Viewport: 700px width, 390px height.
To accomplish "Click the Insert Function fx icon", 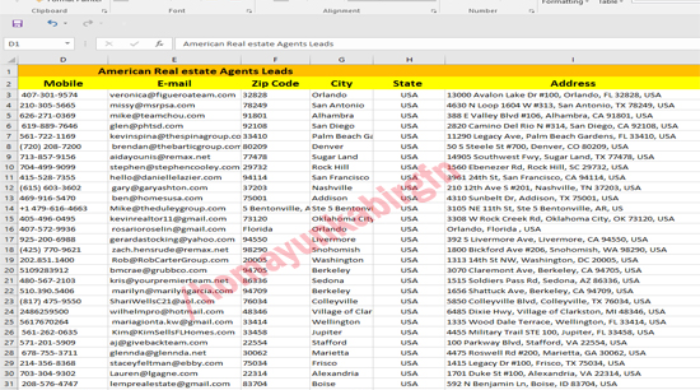I will tap(159, 44).
